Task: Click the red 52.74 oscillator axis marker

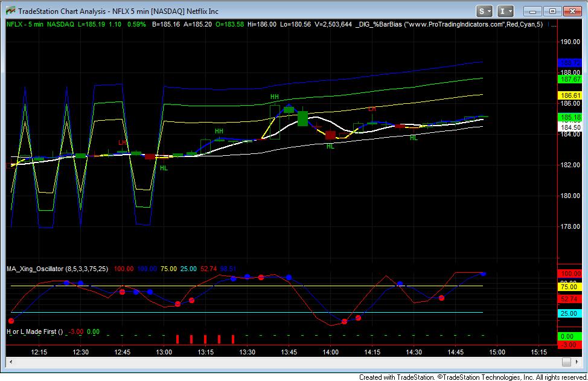Action: (x=570, y=299)
